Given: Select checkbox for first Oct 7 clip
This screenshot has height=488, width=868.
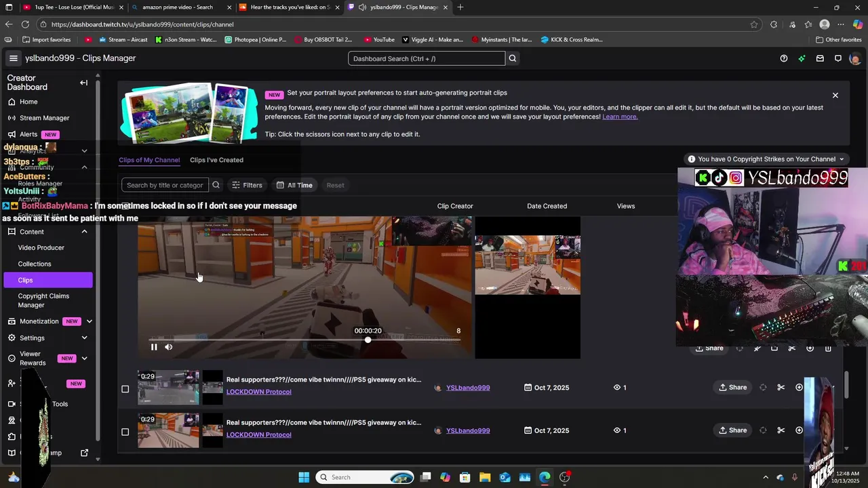Looking at the screenshot, I should coord(125,389).
